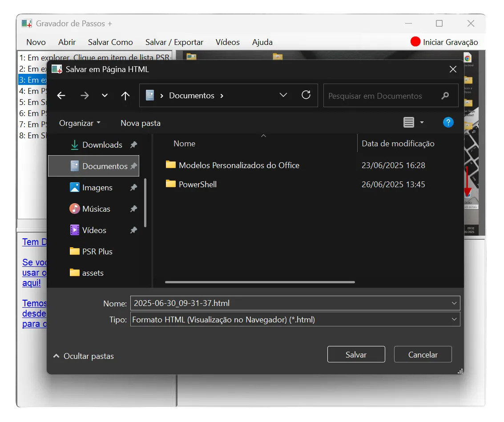Open the Modelos Personalizados do Office folder
Screen dimensions: 504x422
tap(238, 165)
